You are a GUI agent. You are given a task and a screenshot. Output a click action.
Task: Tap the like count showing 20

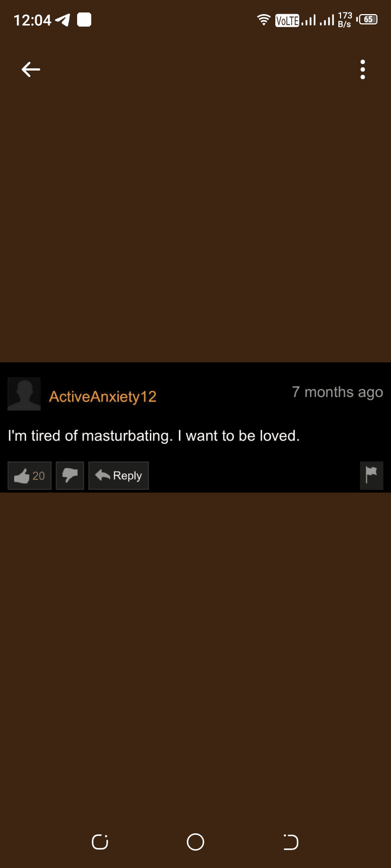(39, 476)
